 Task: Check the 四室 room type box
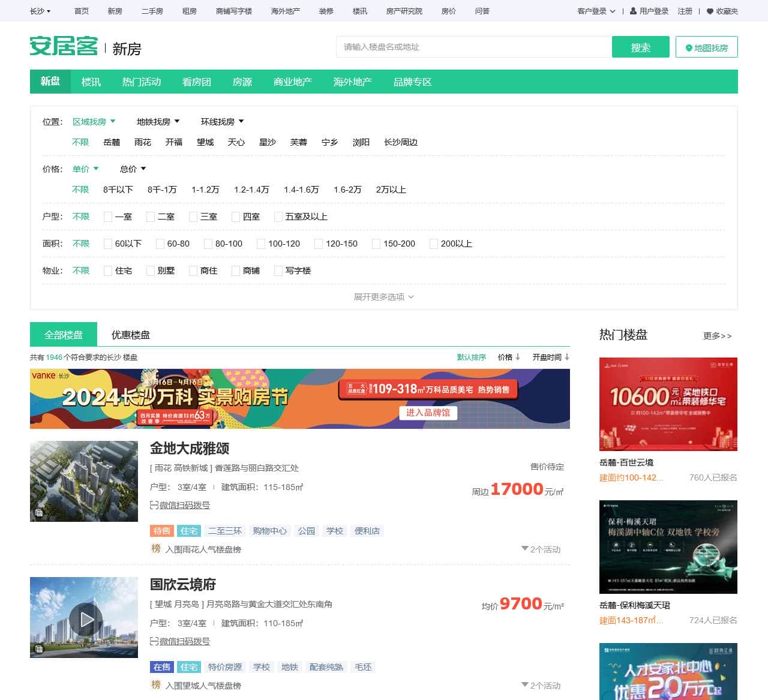[x=236, y=217]
